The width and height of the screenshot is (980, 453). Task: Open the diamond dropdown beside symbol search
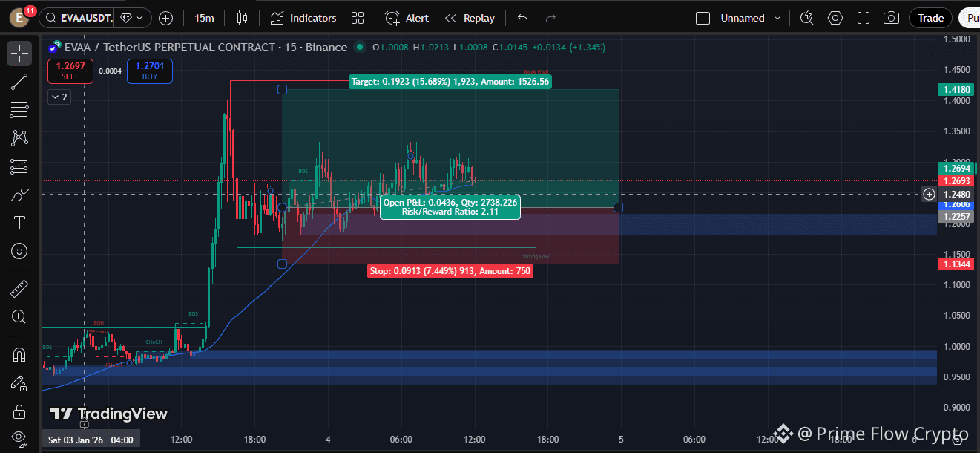coord(131,18)
